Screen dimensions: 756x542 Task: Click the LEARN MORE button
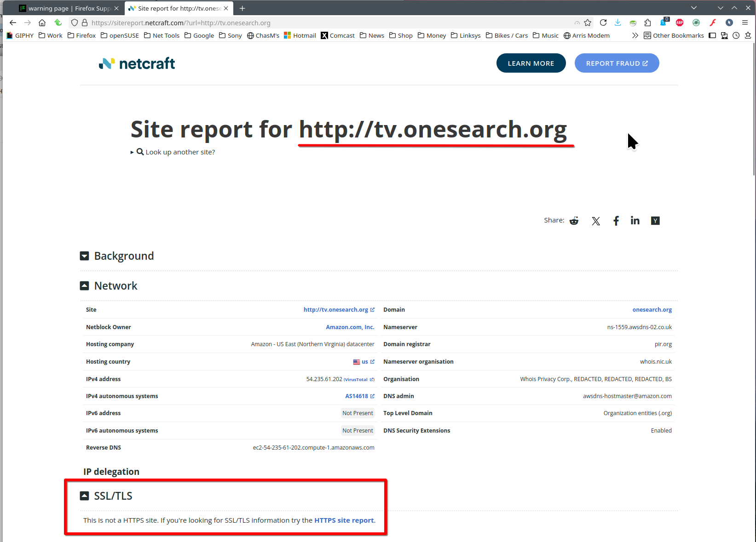[x=531, y=63]
